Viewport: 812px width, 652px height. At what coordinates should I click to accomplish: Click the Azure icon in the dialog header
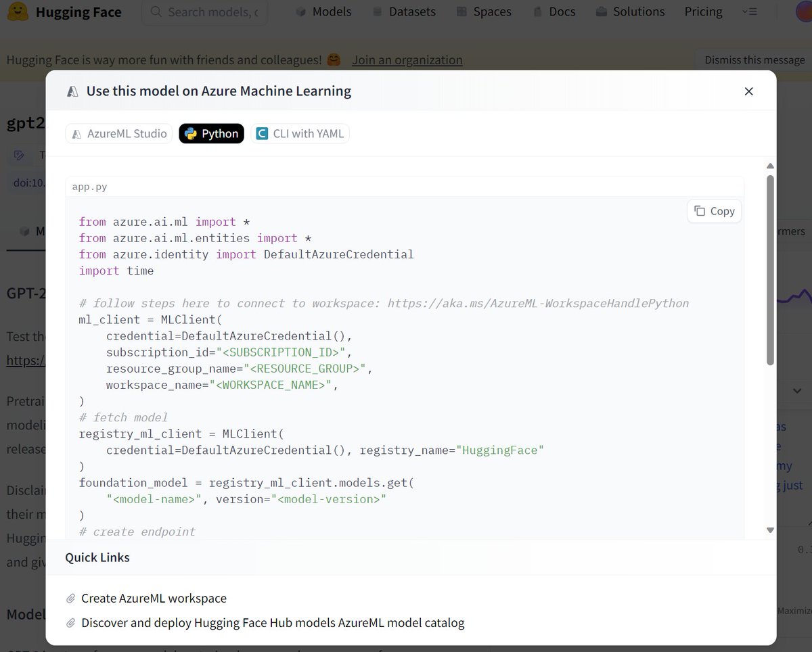[71, 91]
